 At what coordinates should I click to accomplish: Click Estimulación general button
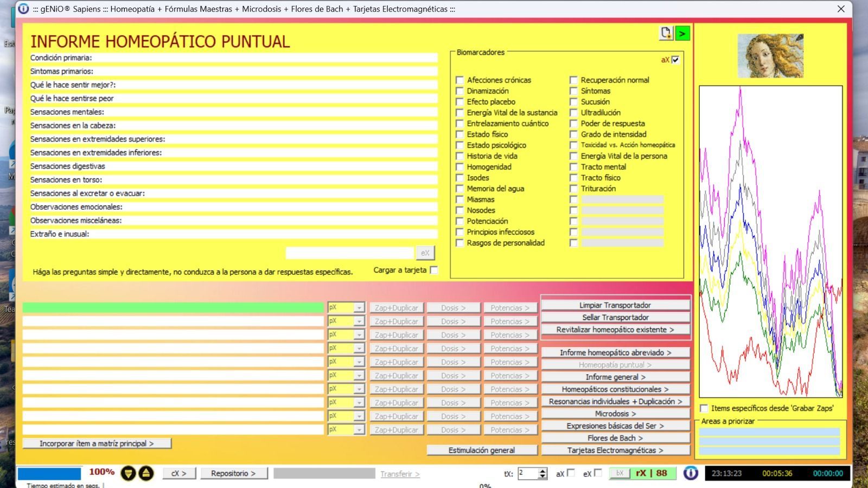pos(482,450)
